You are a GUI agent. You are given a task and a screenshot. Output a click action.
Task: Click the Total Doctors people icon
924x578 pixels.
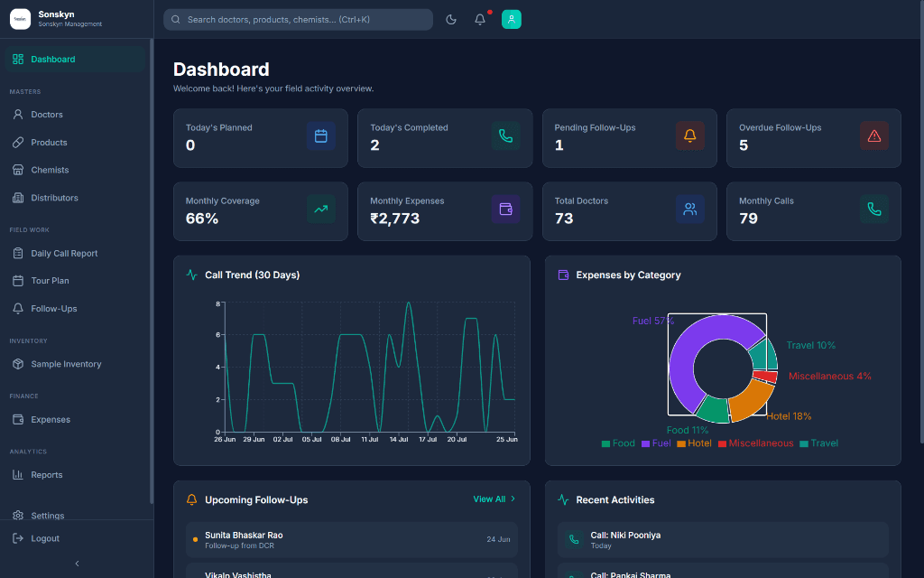point(690,210)
